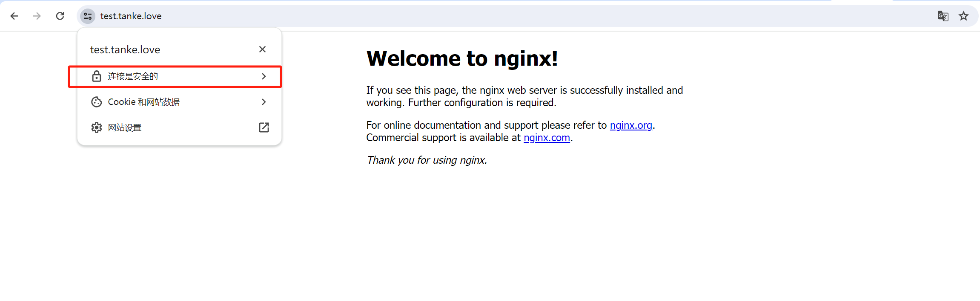This screenshot has width=980, height=301.
Task: Open the Google Translate icon
Action: 943,16
